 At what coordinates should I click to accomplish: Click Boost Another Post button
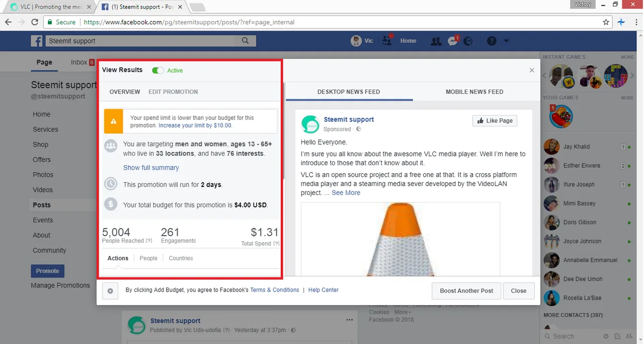[466, 291]
